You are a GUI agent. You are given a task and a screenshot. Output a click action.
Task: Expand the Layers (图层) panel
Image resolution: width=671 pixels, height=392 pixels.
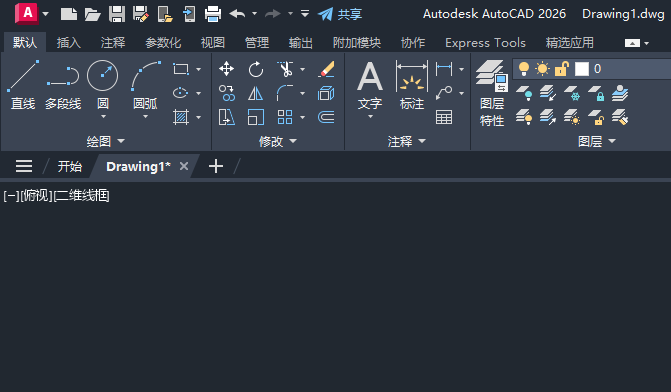tap(597, 141)
